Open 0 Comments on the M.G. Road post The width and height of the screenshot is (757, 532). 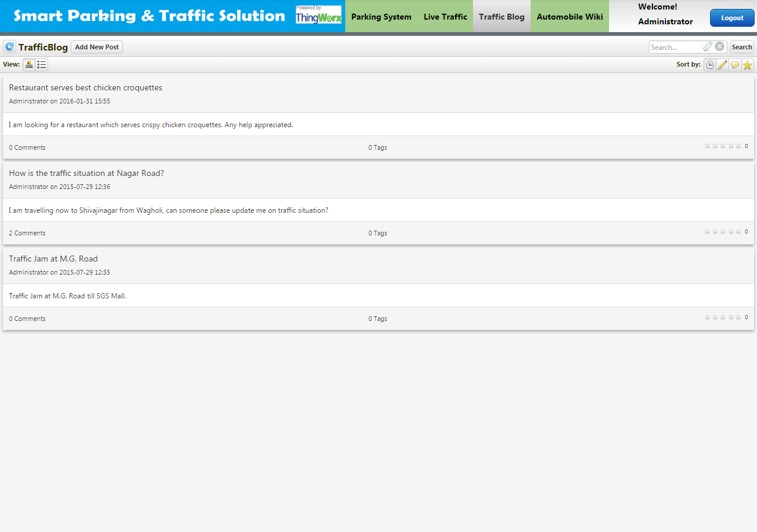27,319
